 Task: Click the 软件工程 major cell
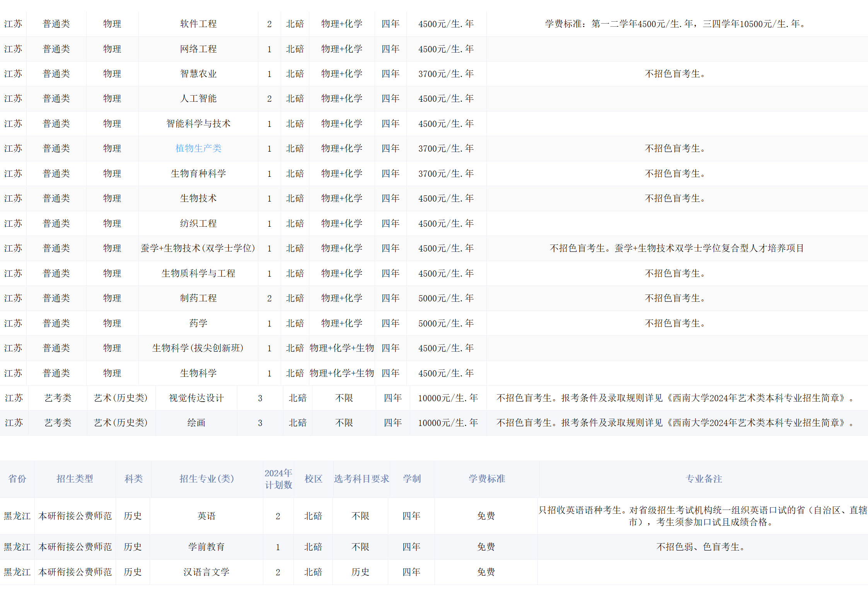click(198, 24)
